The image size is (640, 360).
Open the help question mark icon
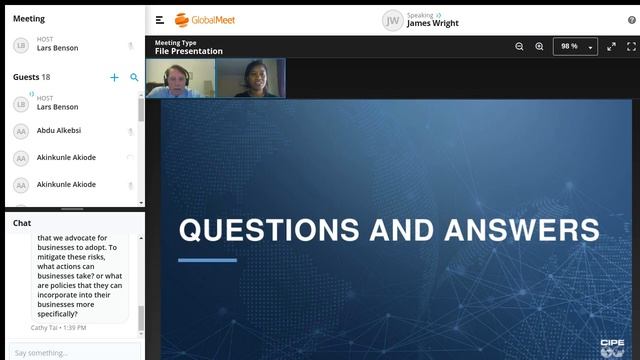coord(632,20)
